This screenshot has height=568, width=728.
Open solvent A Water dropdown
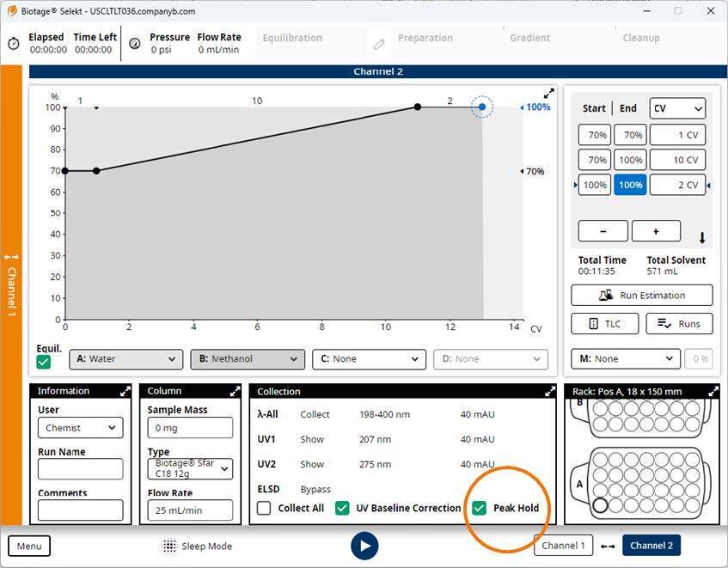coord(125,359)
